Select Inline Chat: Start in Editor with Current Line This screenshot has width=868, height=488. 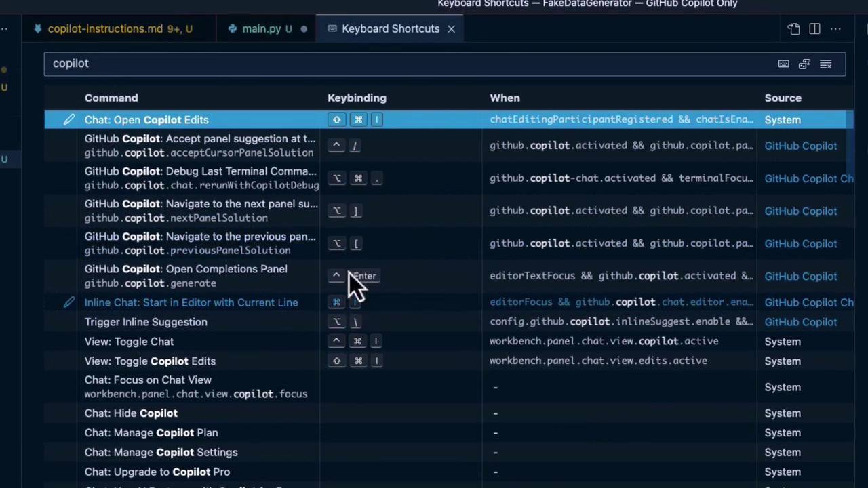191,302
